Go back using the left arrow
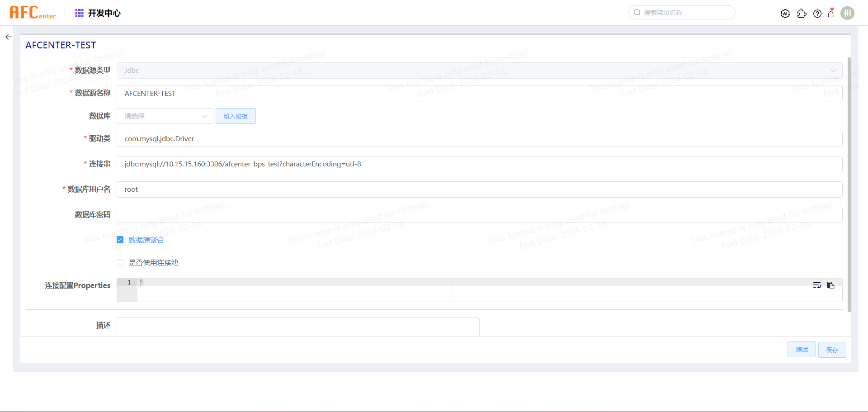The height and width of the screenshot is (412, 868). pyautogui.click(x=9, y=37)
